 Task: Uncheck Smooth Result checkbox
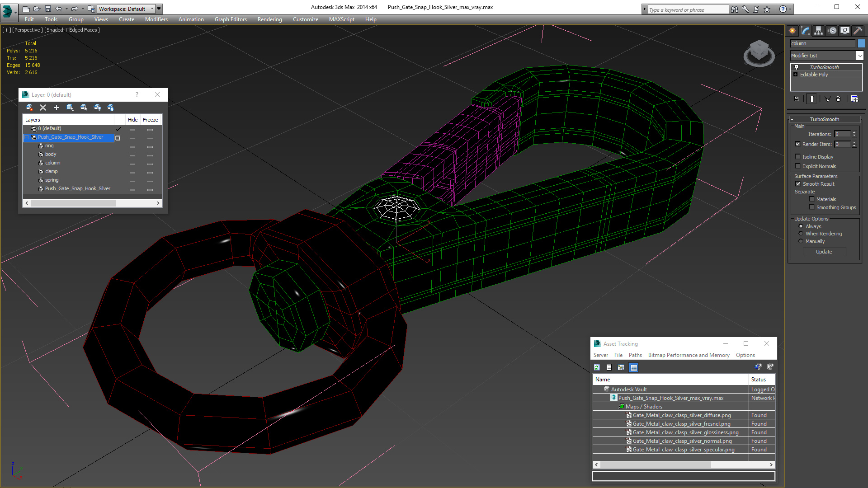[x=798, y=184]
